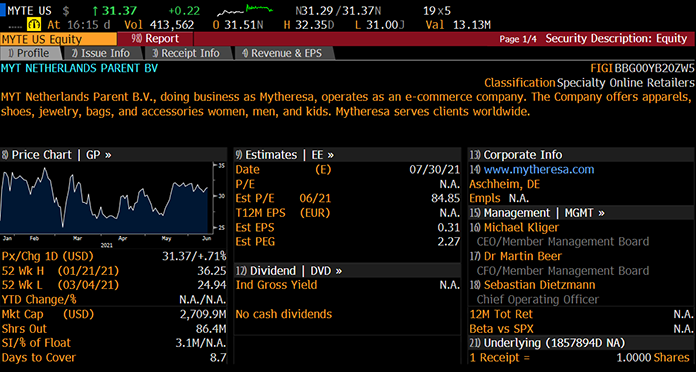Click MYT NETHERLANDS PARENT BV company name
The width and height of the screenshot is (696, 372).
[x=79, y=68]
